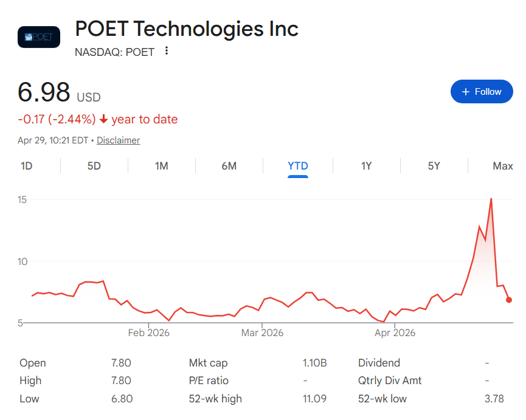The height and width of the screenshot is (420, 526).
Task: Click the highlighted YTD tab
Action: point(297,165)
